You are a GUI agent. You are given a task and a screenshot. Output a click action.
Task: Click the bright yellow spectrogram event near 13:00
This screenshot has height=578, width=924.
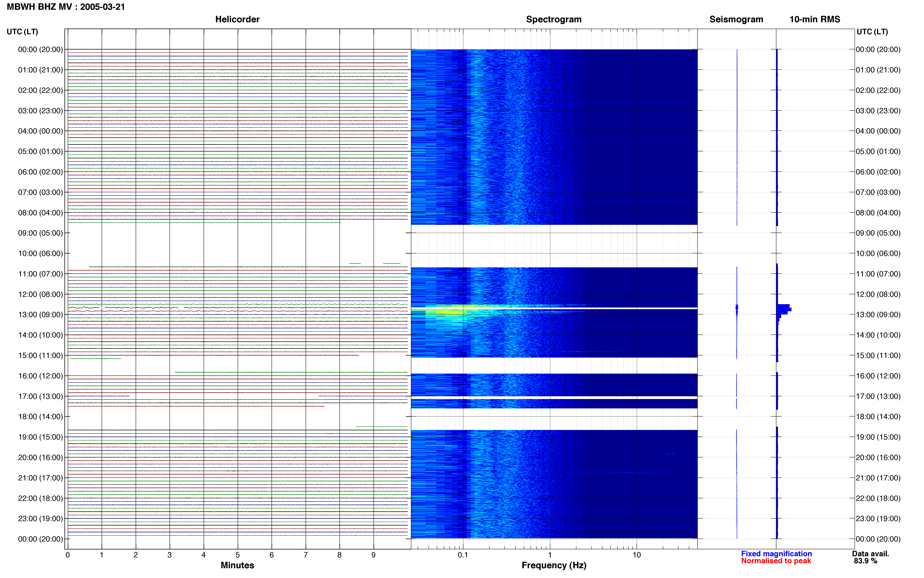tap(451, 312)
